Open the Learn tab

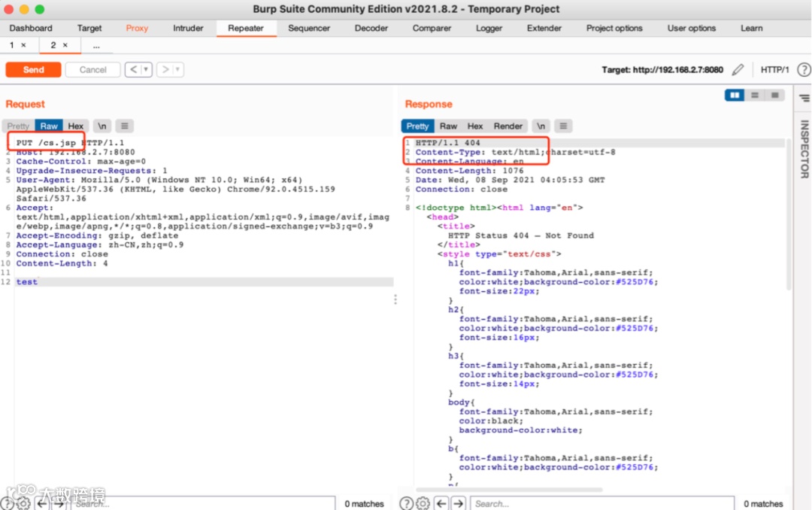pos(751,28)
